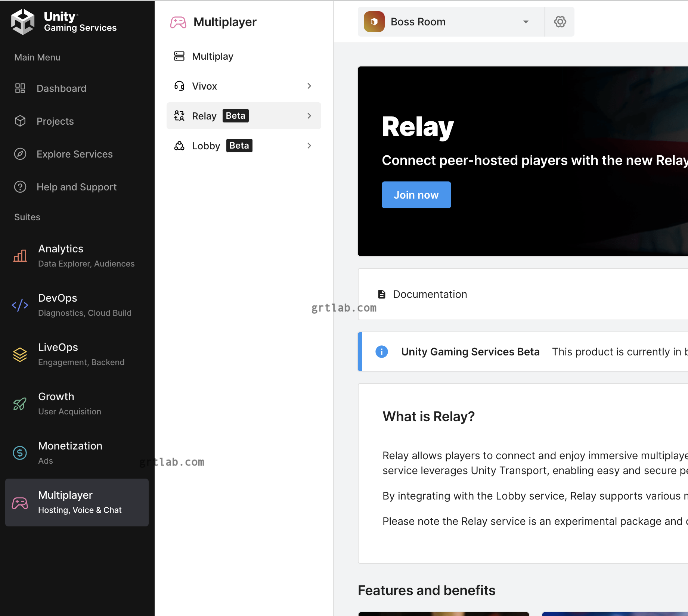Select Multiplay in the Multiplayer menu
Viewport: 688px width, 616px height.
click(212, 56)
